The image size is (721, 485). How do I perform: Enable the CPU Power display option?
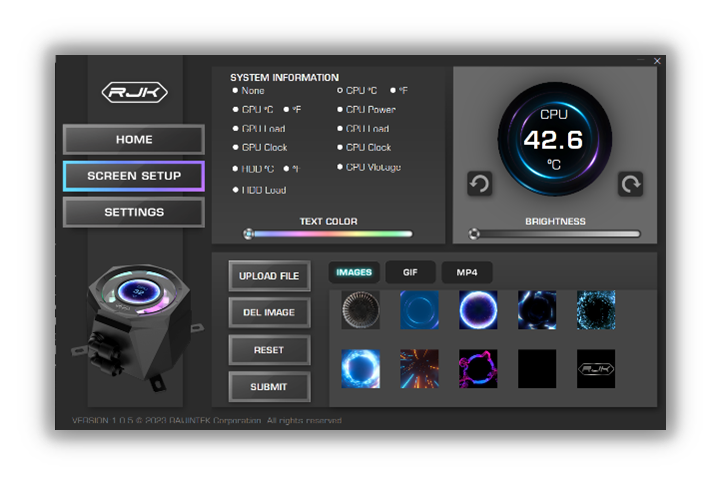(340, 110)
